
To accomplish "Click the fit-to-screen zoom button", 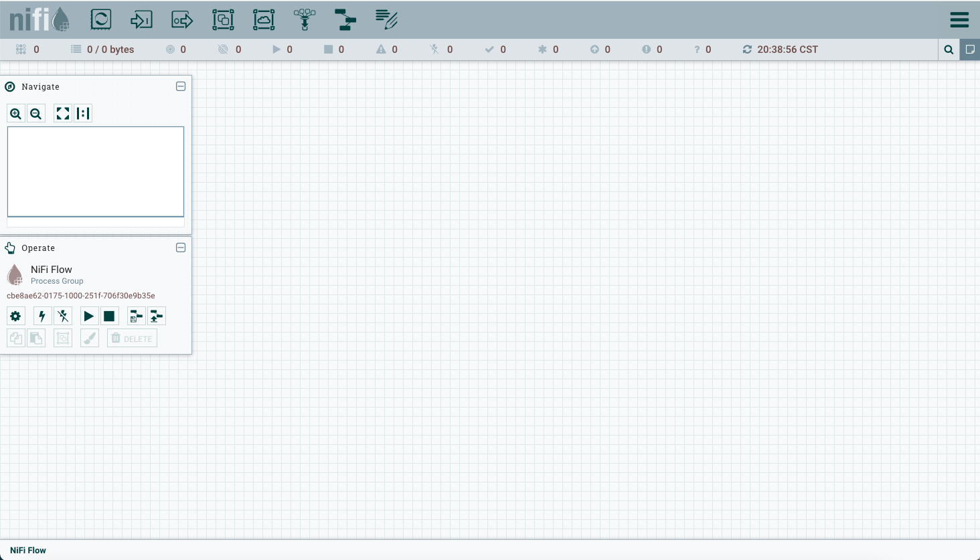I will coord(63,114).
